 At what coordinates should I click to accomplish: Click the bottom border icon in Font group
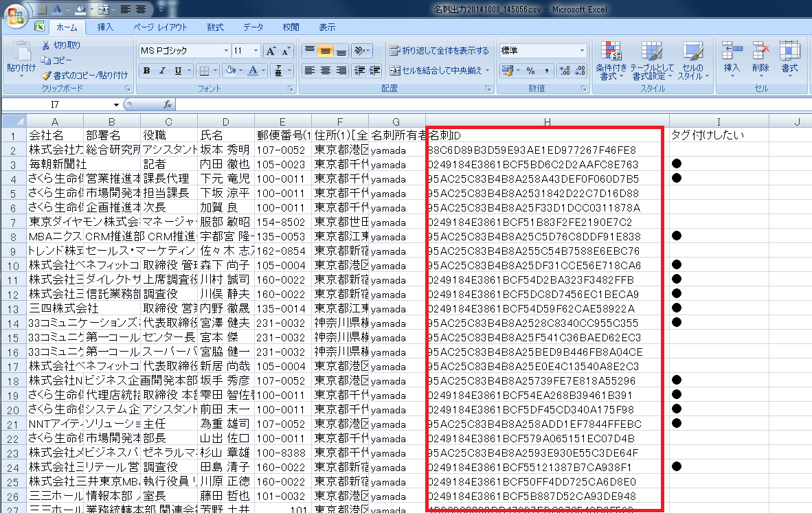point(205,71)
